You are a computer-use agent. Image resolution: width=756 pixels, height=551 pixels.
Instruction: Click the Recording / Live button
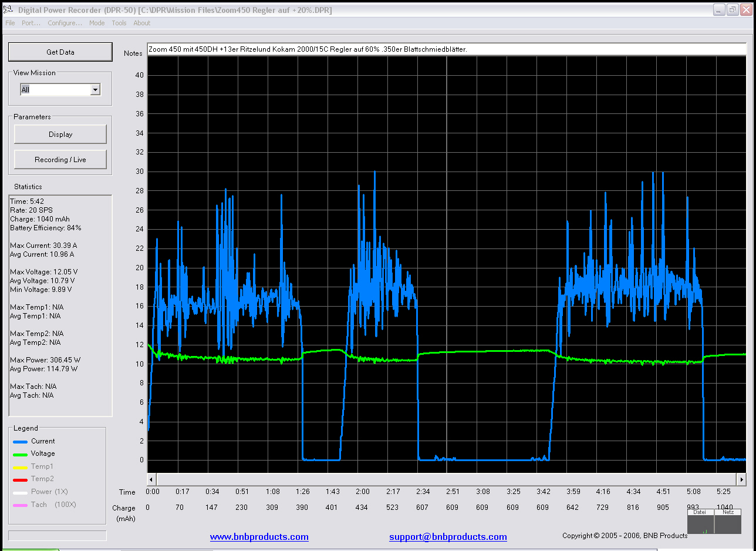click(60, 159)
